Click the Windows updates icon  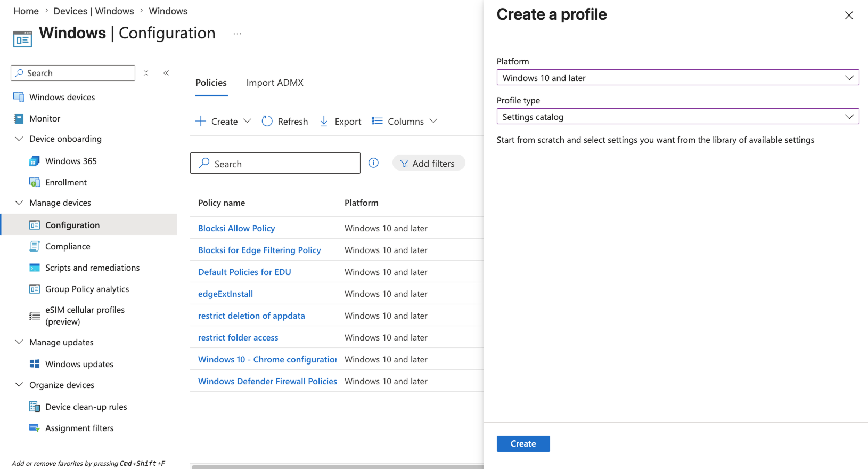pos(35,364)
